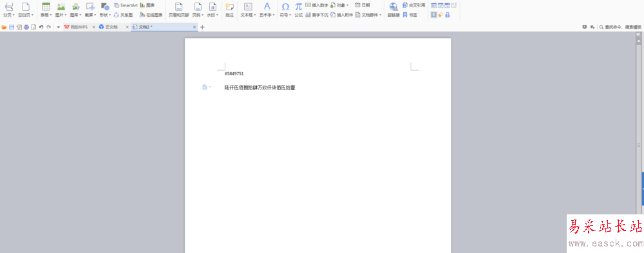Click the paste options icon beside text
This screenshot has height=253, width=644.
[206, 87]
